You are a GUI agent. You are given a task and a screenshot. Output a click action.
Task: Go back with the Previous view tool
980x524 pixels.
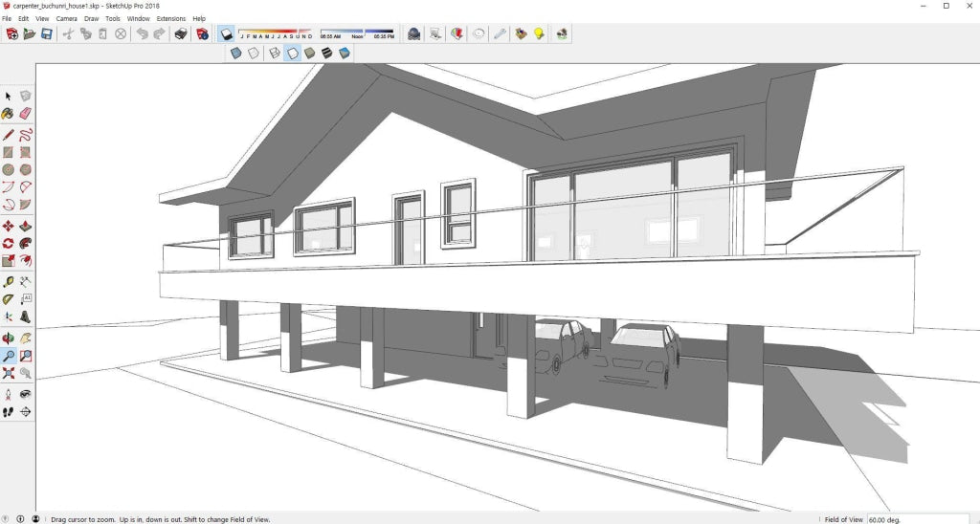point(25,373)
